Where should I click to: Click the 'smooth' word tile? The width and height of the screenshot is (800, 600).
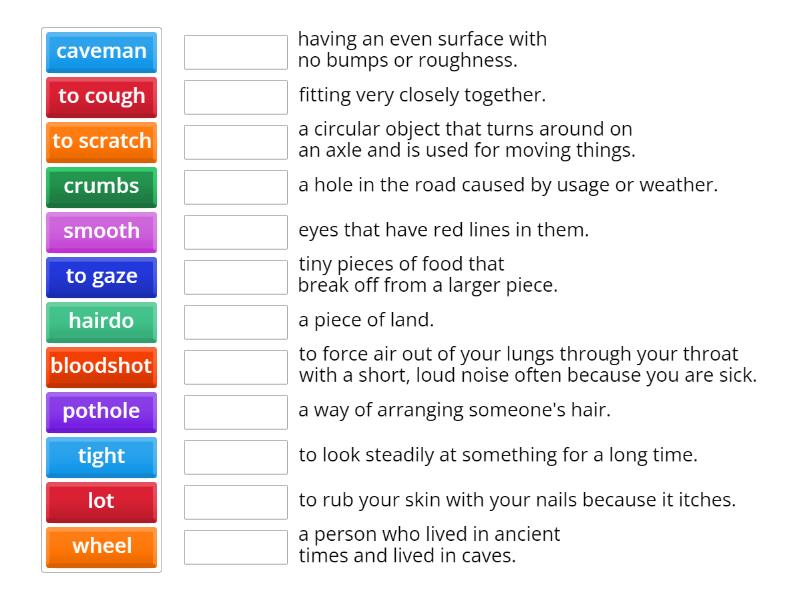point(101,231)
